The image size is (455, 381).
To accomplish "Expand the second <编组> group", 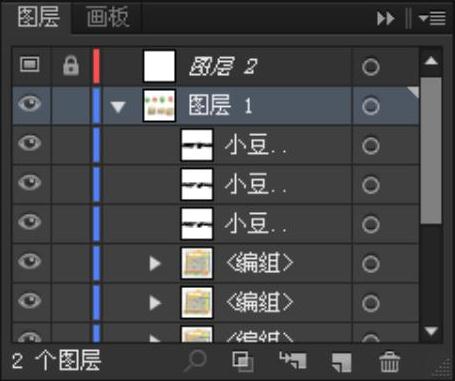I will pos(155,303).
